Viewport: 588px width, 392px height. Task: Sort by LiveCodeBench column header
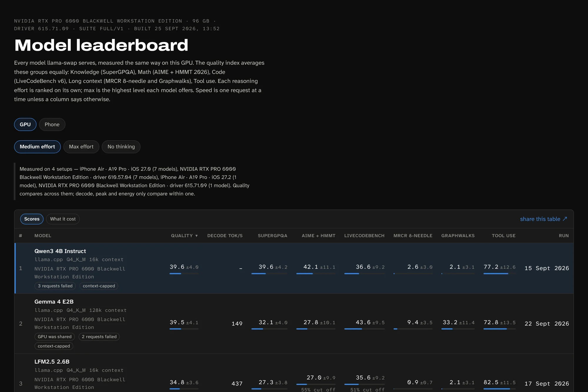click(x=364, y=236)
